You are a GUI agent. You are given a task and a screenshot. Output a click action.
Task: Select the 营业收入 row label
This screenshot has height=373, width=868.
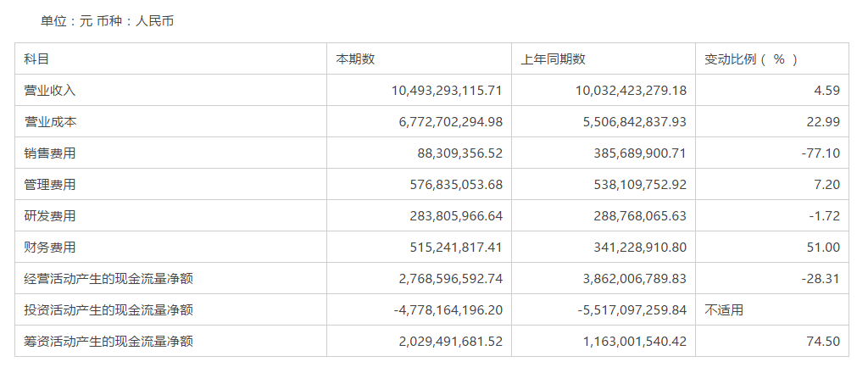pyautogui.click(x=50, y=91)
